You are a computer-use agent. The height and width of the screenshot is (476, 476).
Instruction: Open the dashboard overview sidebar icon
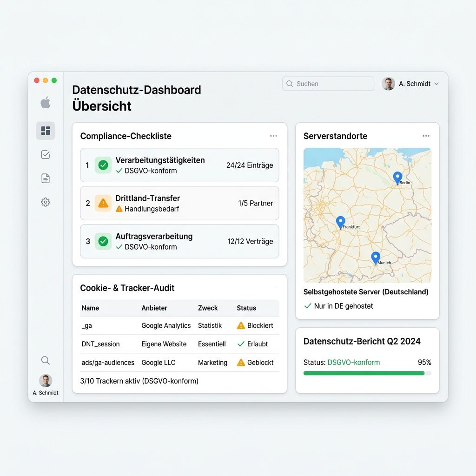coord(46,131)
